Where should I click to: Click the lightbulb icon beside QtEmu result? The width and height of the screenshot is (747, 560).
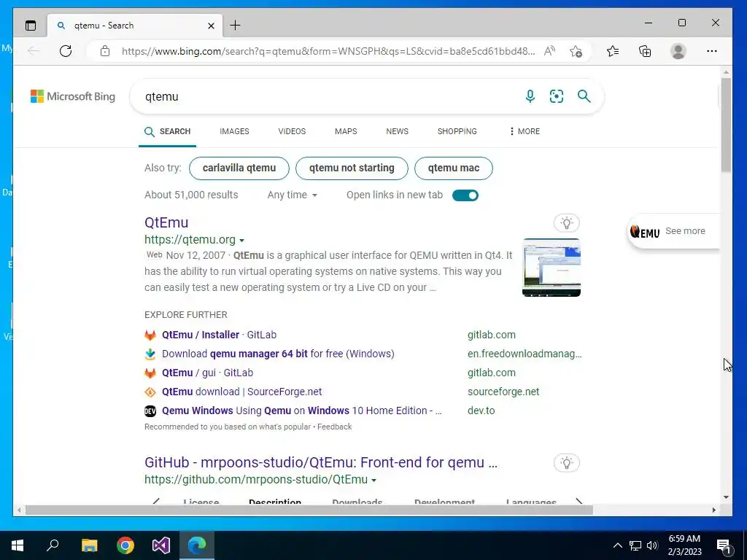[x=566, y=223]
